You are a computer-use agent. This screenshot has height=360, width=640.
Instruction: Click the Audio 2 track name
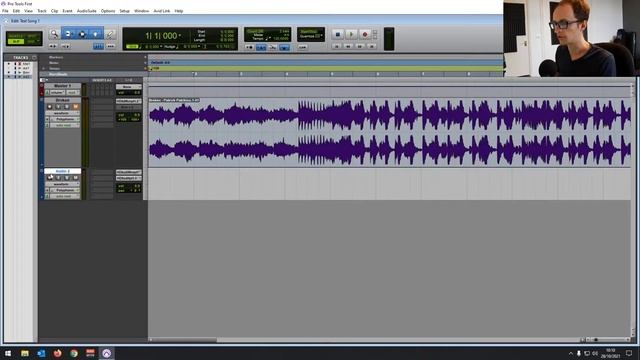pyautogui.click(x=62, y=171)
